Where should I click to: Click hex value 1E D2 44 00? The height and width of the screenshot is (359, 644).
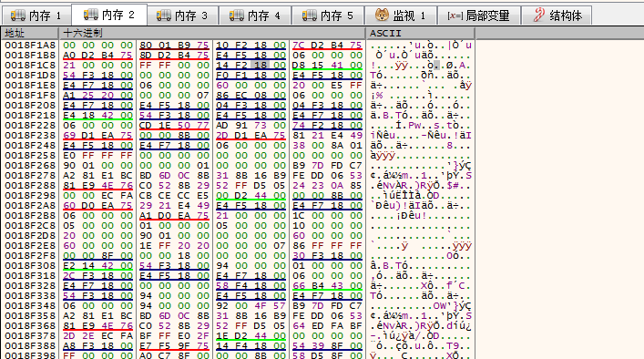(x=250, y=335)
